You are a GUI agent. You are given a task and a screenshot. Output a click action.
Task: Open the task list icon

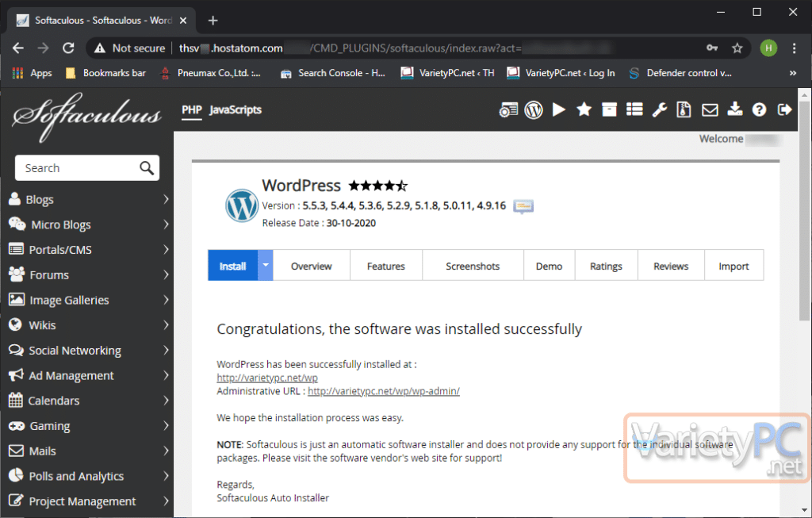tap(634, 109)
